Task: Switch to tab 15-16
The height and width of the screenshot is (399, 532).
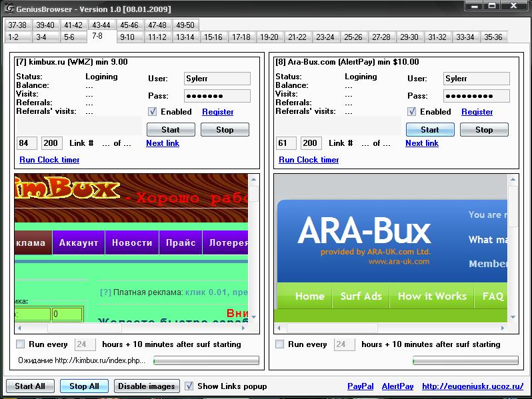Action: click(x=213, y=37)
